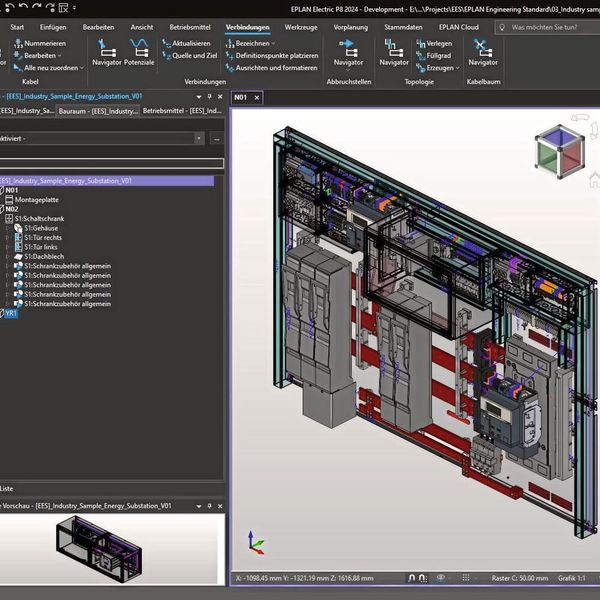The width and height of the screenshot is (600, 600).
Task: Switch to the Liste view tab
Action: coord(7,489)
